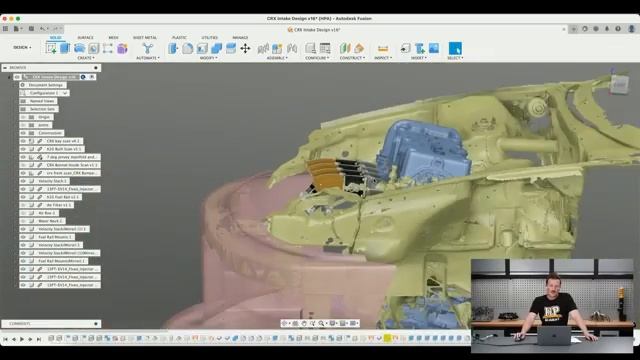Viewport: 640px width, 360px height.
Task: Toggle visibility of Air Filter v1 component
Action: [23, 205]
